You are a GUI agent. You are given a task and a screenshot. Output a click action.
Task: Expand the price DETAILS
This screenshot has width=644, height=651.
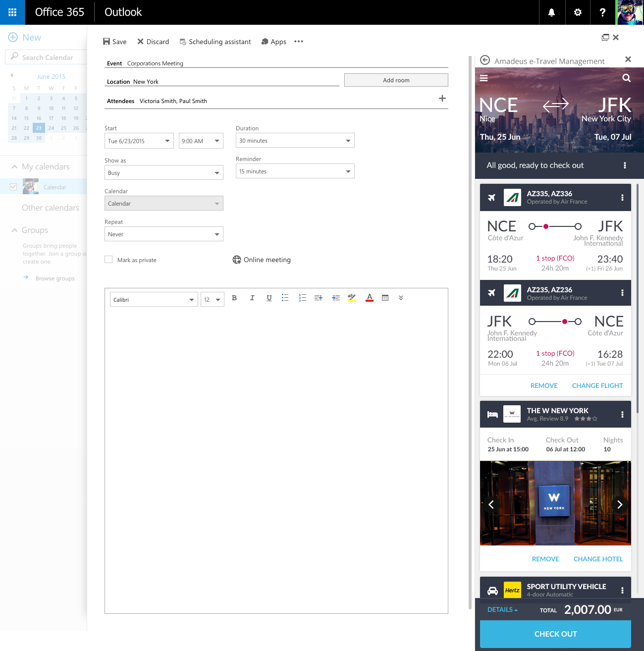pyautogui.click(x=502, y=610)
